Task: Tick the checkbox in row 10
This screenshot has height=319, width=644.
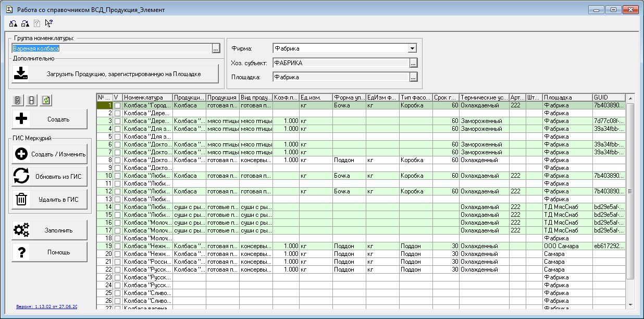Action: (x=117, y=176)
